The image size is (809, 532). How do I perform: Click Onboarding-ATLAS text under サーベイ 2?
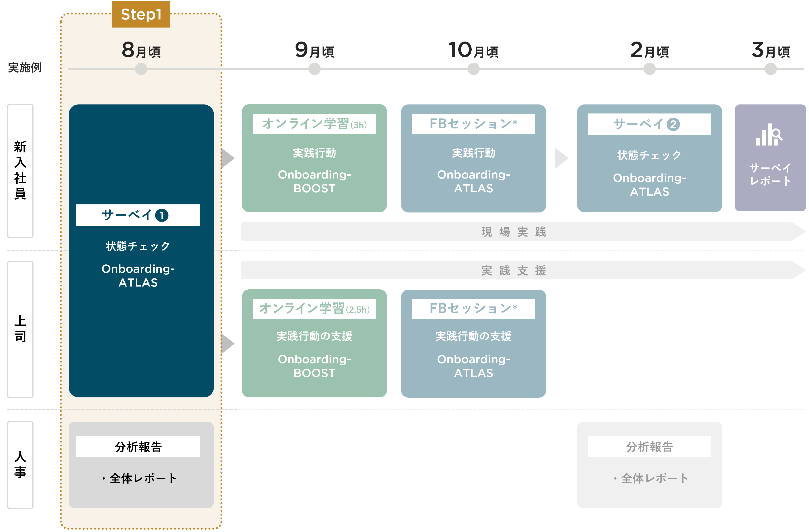pyautogui.click(x=649, y=184)
